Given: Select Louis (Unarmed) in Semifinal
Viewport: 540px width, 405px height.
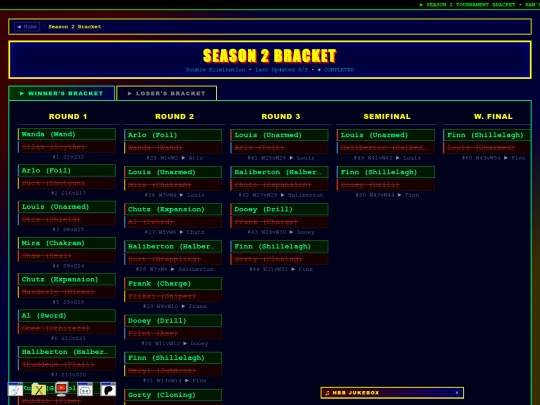Looking at the screenshot, I should pyautogui.click(x=386, y=135).
